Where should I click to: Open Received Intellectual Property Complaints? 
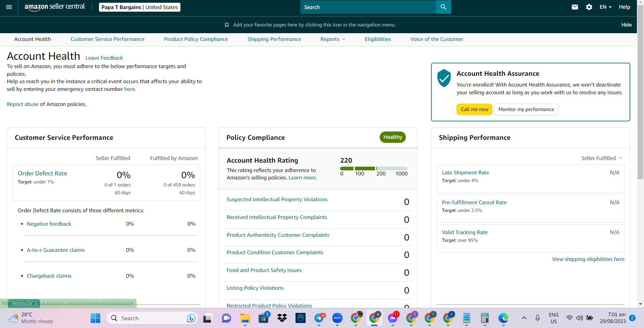pos(277,217)
